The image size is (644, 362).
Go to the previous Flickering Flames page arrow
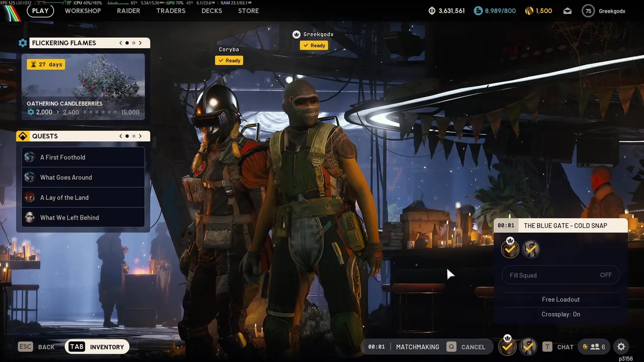121,43
